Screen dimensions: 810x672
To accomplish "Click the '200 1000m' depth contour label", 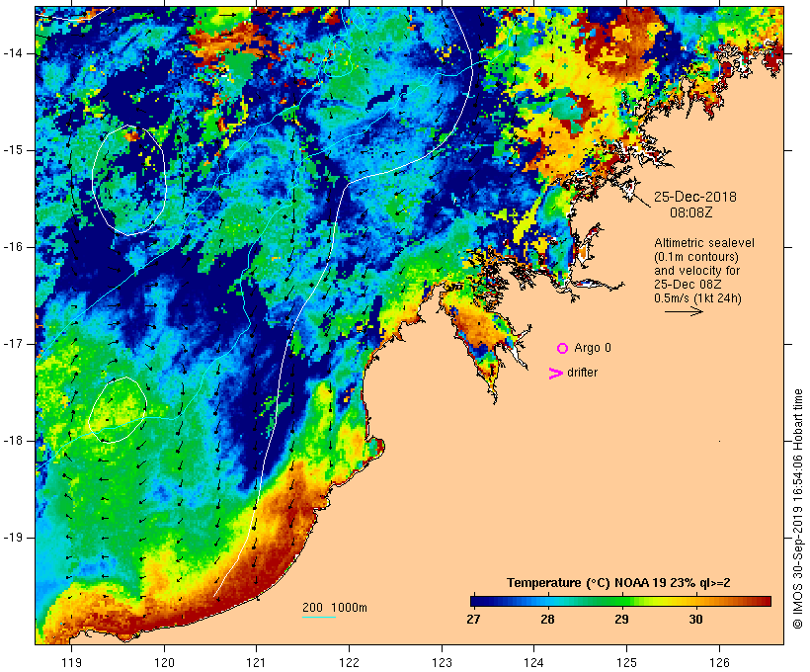I will 335,608.
